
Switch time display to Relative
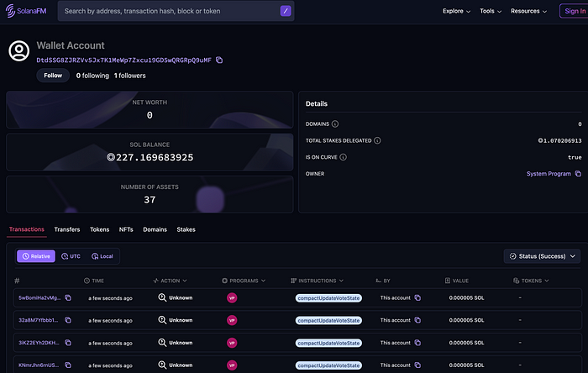click(x=34, y=255)
